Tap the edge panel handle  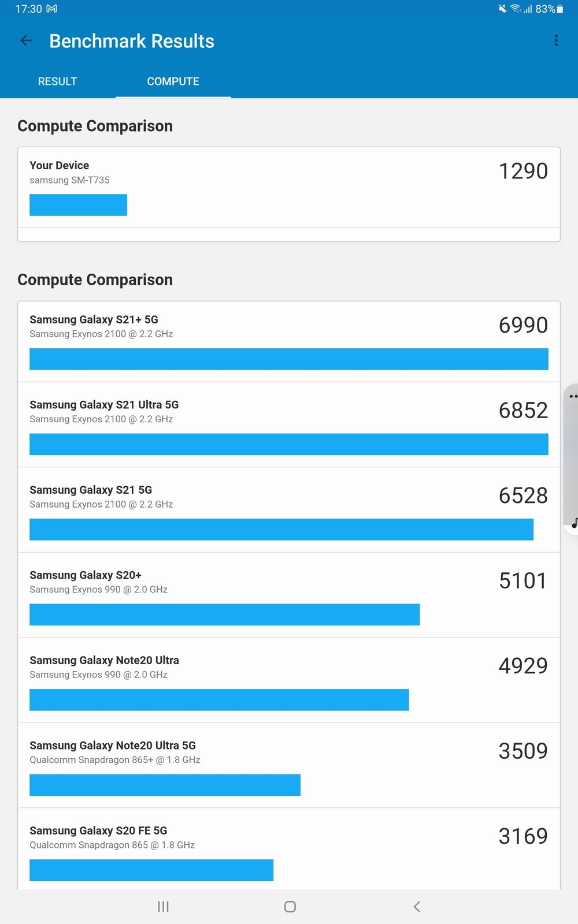click(x=572, y=459)
